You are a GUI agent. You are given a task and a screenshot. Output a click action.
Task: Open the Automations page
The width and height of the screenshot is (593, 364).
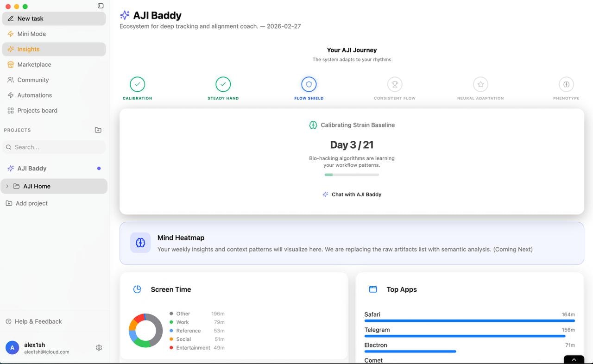tap(54, 95)
